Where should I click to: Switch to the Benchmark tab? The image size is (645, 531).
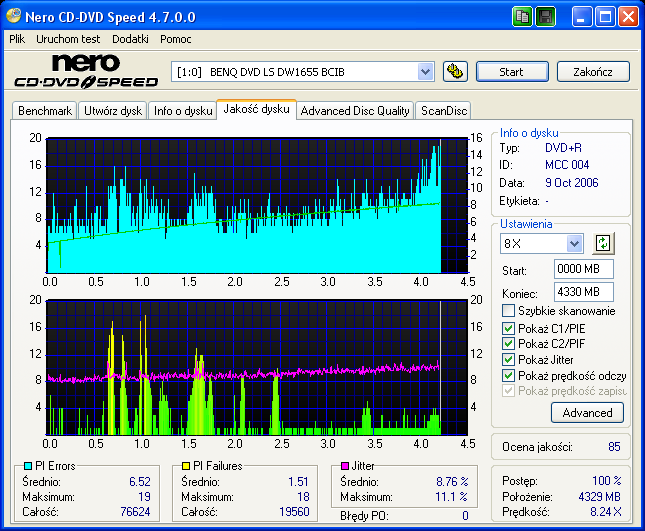click(45, 111)
